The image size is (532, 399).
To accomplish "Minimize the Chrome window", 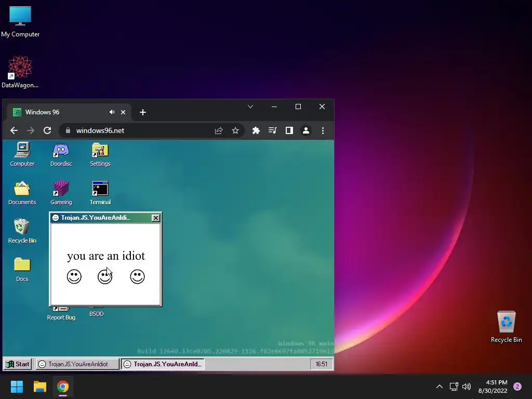I will 274,107.
